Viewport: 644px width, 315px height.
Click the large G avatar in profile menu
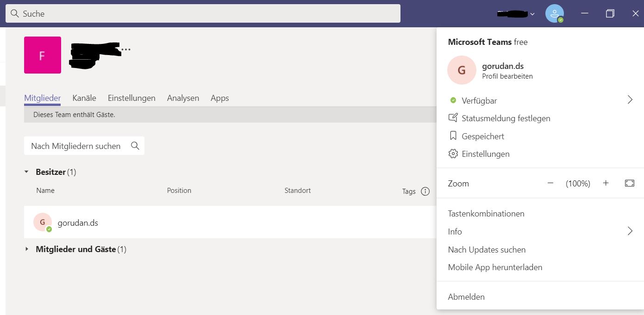[462, 70]
